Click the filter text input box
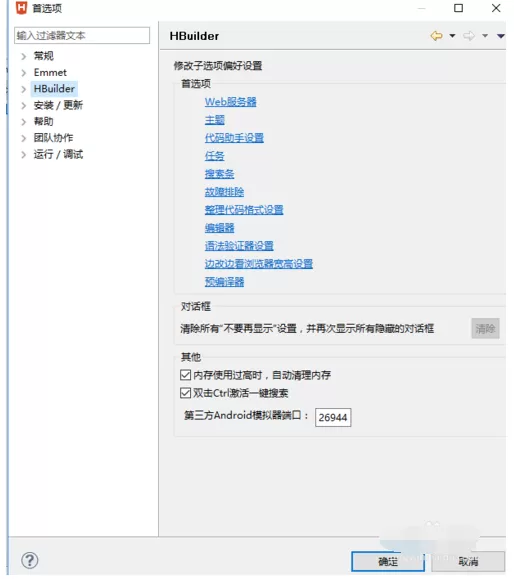Screen dimensions: 514x579 tap(82, 35)
